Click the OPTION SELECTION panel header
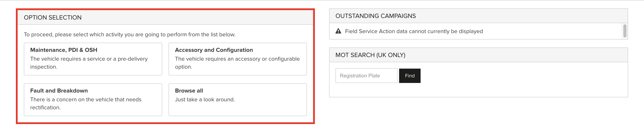The width and height of the screenshot is (644, 140). pos(165,17)
